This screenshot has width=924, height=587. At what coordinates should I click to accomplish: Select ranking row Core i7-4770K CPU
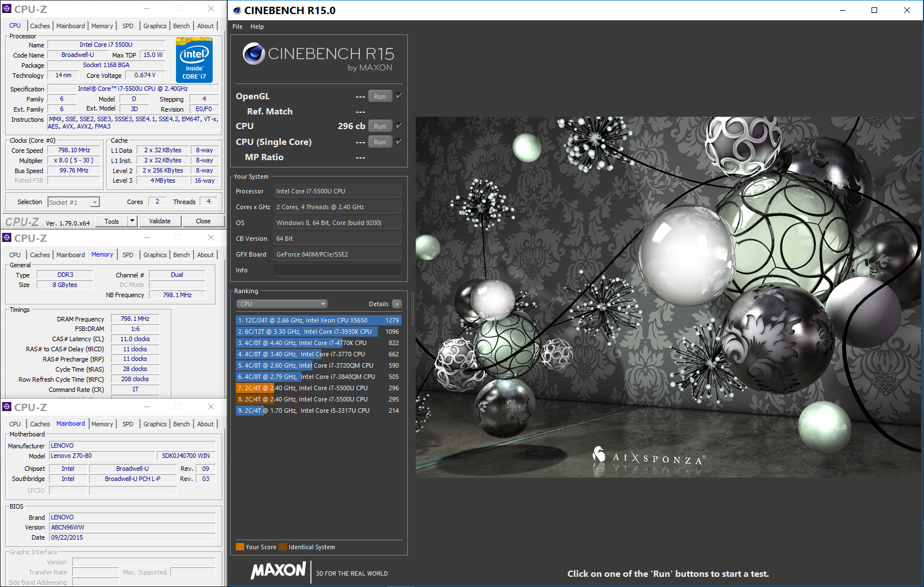tap(319, 343)
